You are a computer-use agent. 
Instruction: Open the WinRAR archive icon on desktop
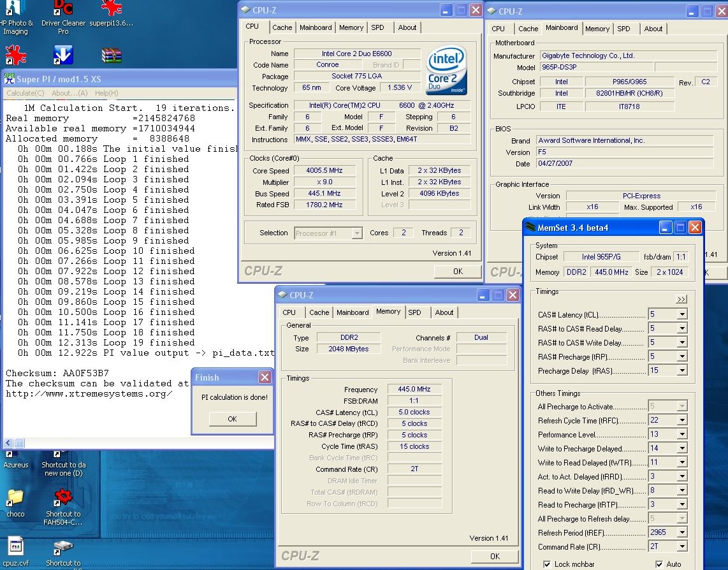click(112, 55)
